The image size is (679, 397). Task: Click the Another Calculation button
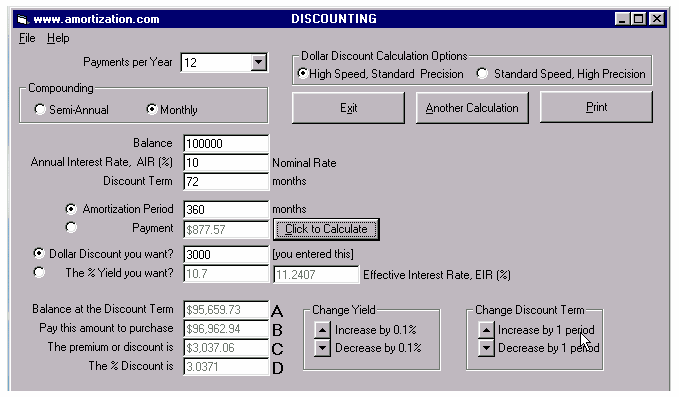point(472,108)
